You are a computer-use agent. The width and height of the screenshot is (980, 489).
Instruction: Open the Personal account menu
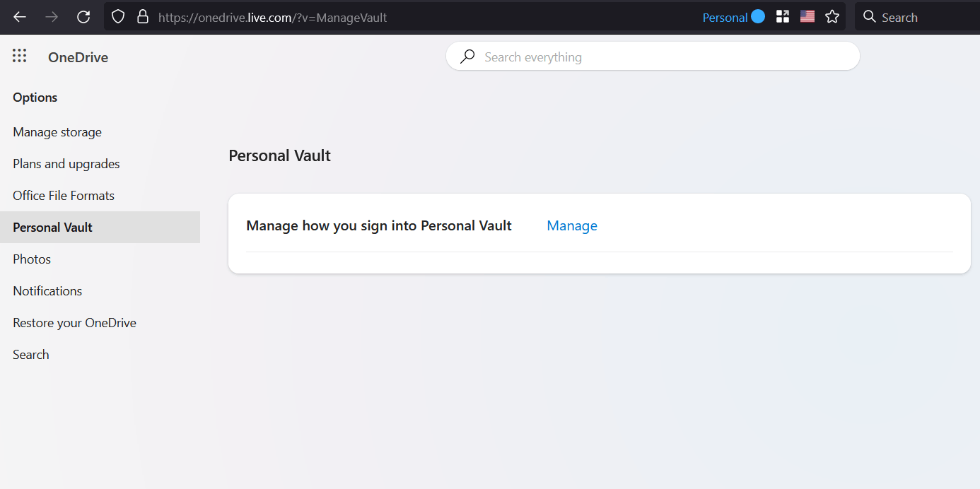pos(733,16)
